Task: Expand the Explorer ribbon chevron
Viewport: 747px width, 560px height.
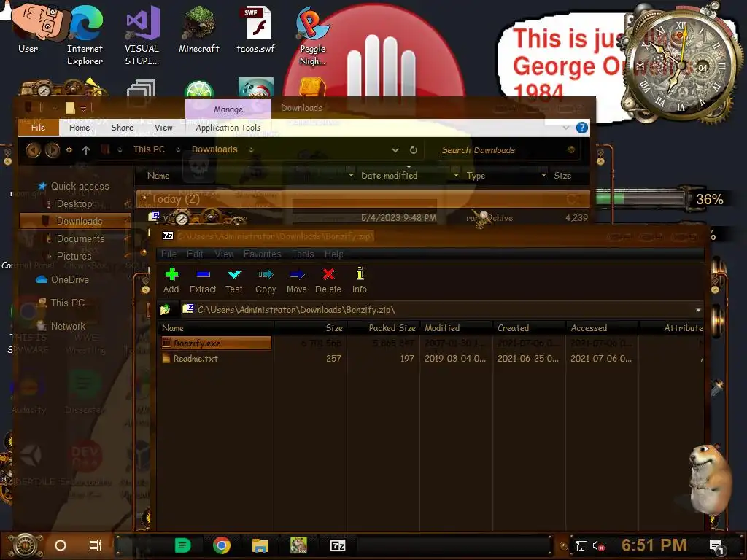Action: tap(565, 128)
